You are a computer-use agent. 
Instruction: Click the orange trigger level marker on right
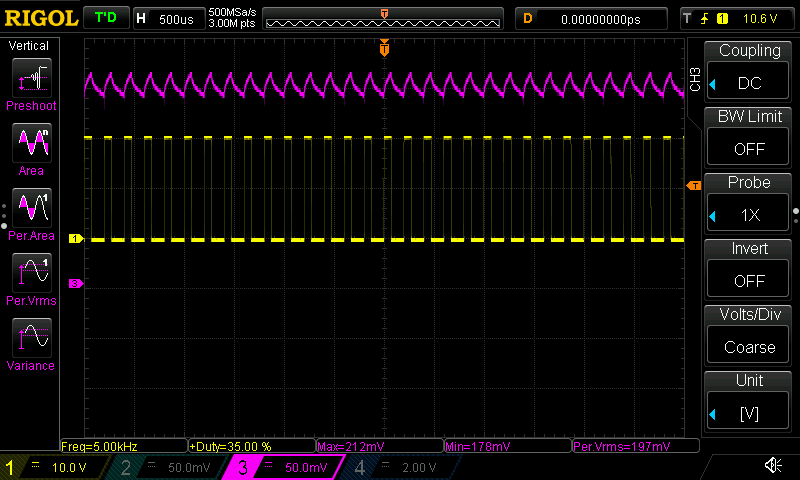click(694, 186)
